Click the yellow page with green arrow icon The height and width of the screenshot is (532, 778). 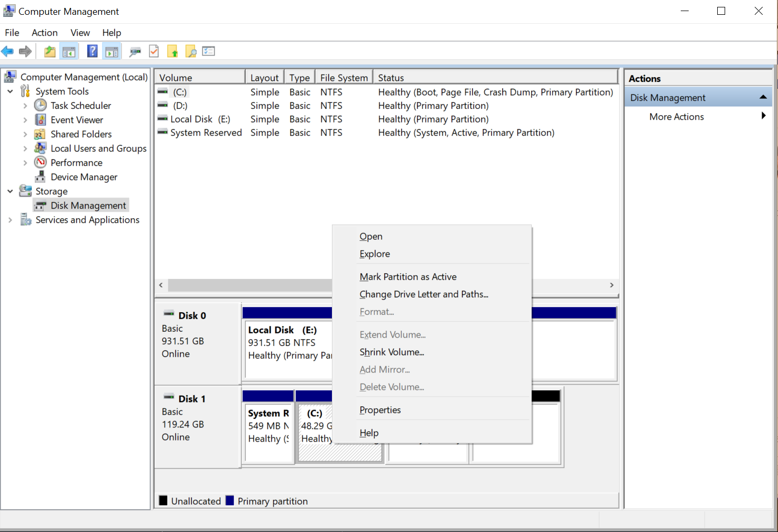pos(172,51)
